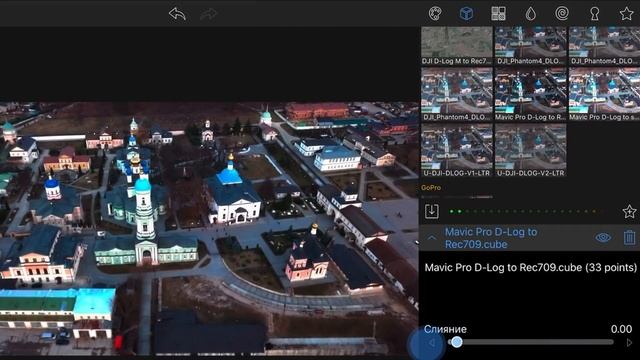Delete the Mavic Pro D-Log layer

(x=629, y=238)
